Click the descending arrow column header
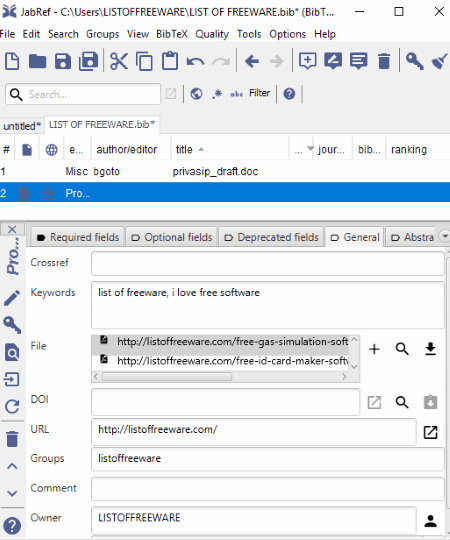This screenshot has height=540, width=450. tap(301, 149)
